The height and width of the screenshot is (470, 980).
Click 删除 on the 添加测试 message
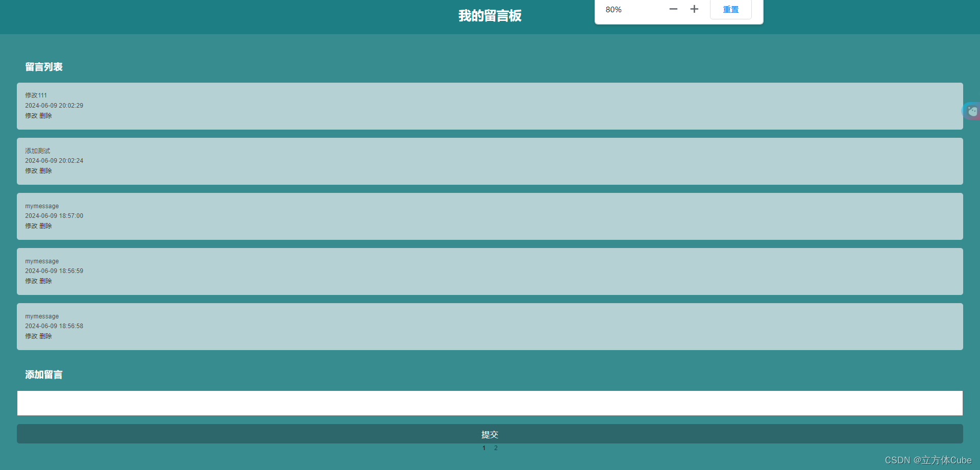pos(45,171)
